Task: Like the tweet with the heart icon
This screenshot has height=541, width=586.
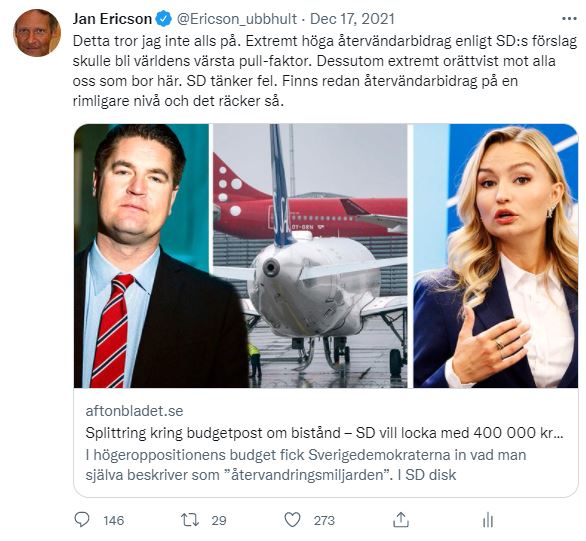Action: click(292, 520)
